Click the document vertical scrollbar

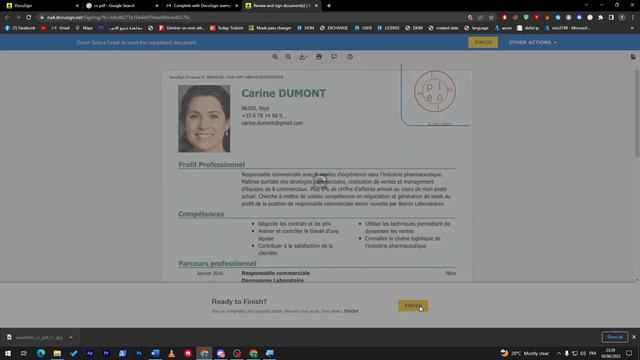click(x=637, y=112)
